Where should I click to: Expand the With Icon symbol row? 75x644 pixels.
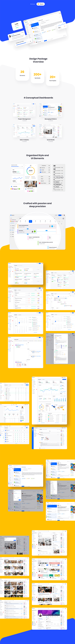pos(44,172)
